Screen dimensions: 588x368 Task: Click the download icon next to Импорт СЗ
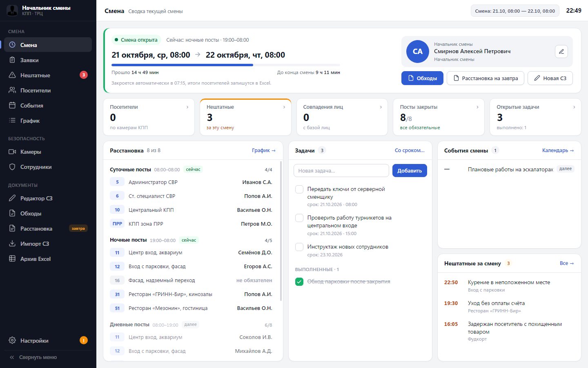coord(12,244)
